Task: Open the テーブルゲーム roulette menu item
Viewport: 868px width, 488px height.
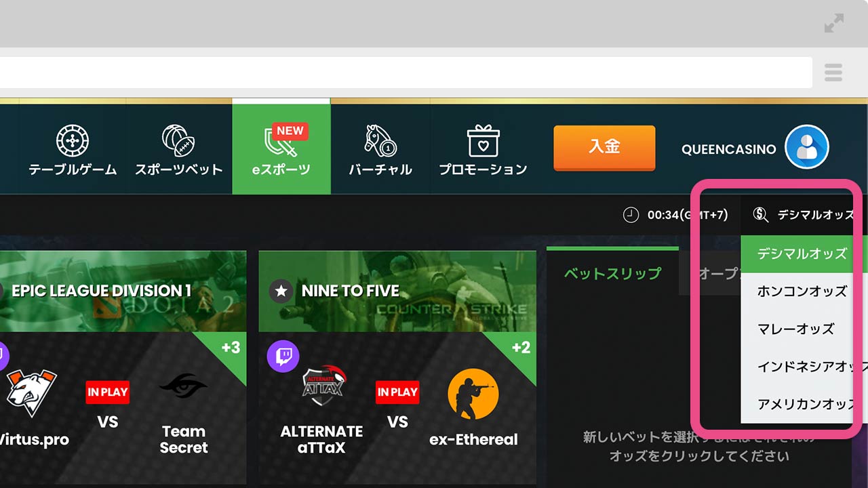Action: (x=72, y=150)
